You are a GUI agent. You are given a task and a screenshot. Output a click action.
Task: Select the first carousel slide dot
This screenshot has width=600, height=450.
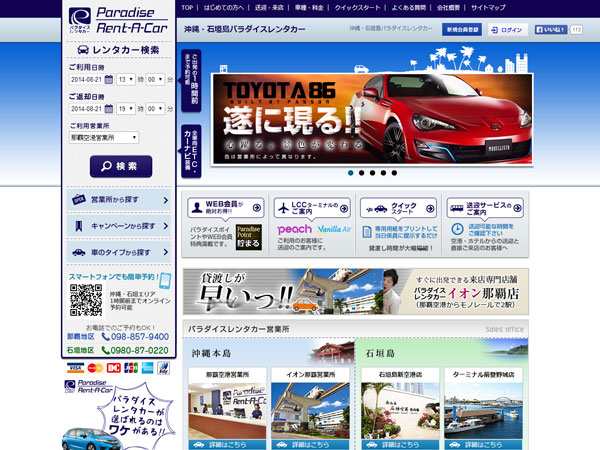click(351, 172)
